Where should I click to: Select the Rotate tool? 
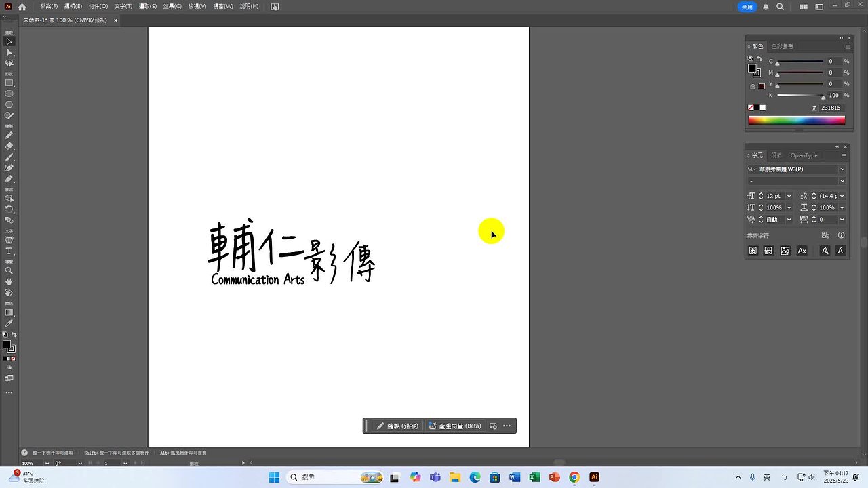point(9,209)
